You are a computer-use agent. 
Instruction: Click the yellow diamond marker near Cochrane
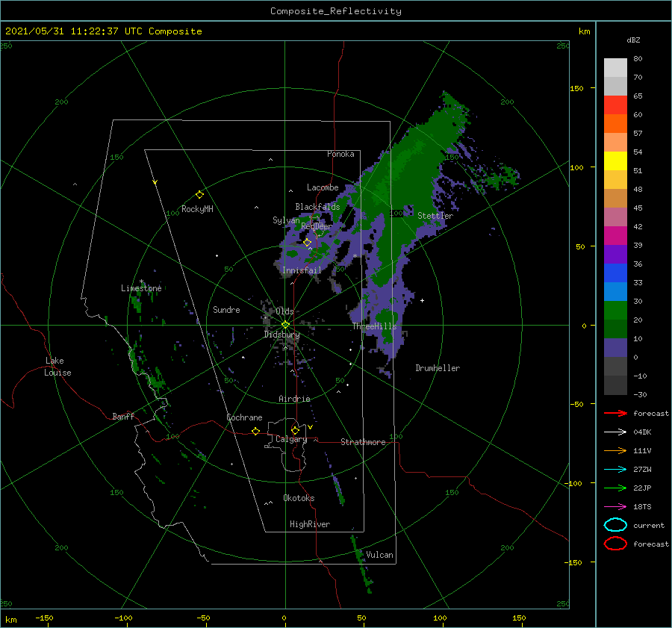tap(256, 431)
